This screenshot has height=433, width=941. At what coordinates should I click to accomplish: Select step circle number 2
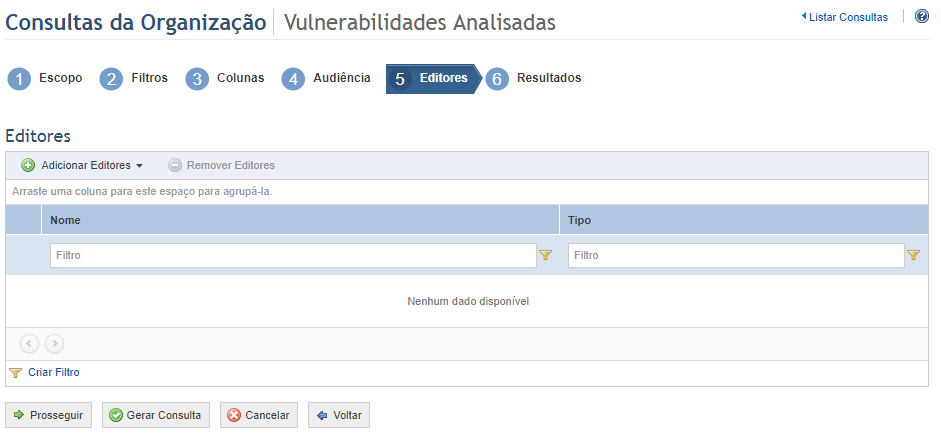(111, 79)
